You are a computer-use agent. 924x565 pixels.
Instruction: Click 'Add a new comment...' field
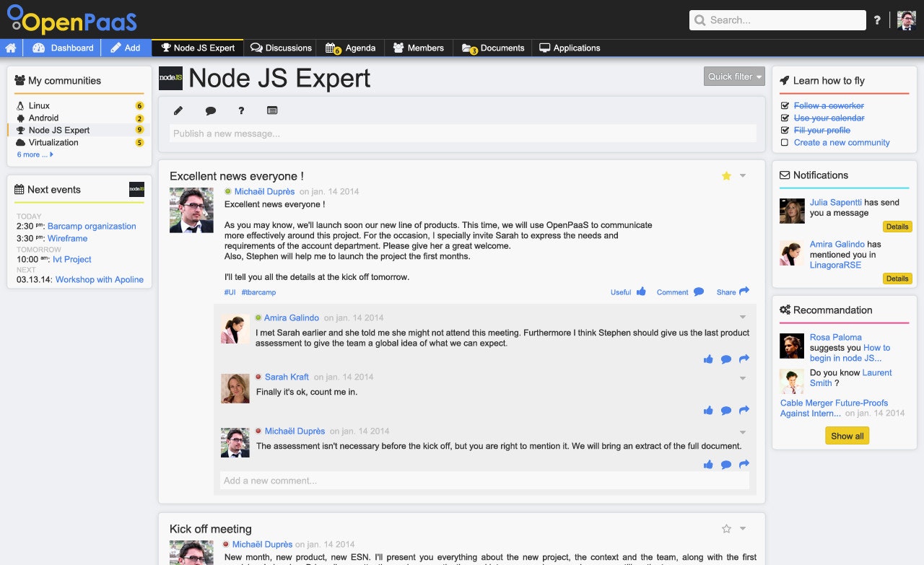(x=484, y=481)
